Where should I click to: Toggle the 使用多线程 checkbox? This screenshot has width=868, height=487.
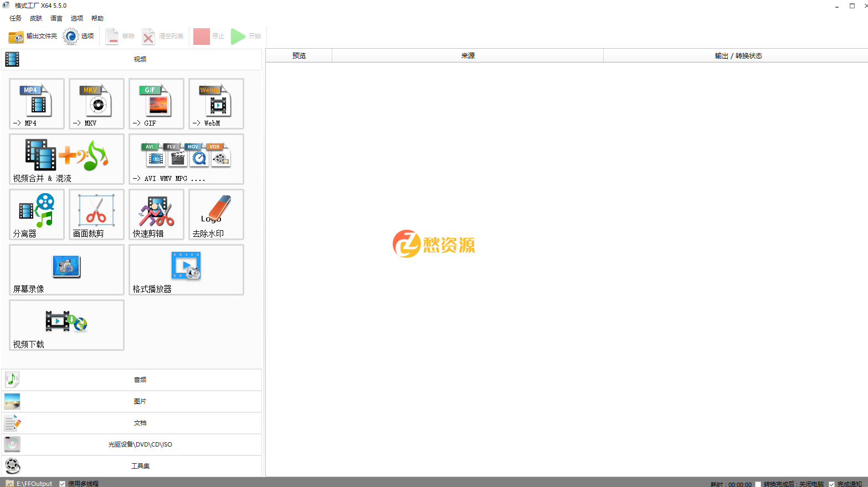(x=63, y=484)
